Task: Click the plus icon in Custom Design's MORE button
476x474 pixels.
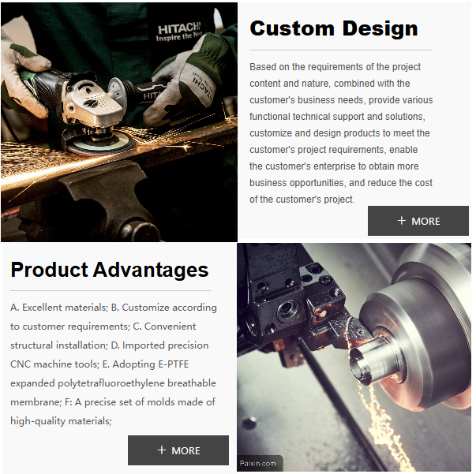Action: (401, 221)
